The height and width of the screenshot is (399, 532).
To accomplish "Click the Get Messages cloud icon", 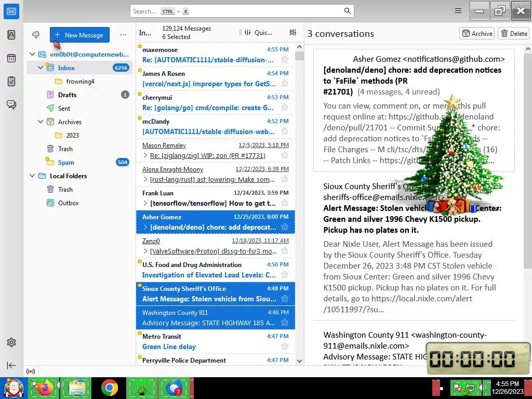I will pyautogui.click(x=36, y=35).
